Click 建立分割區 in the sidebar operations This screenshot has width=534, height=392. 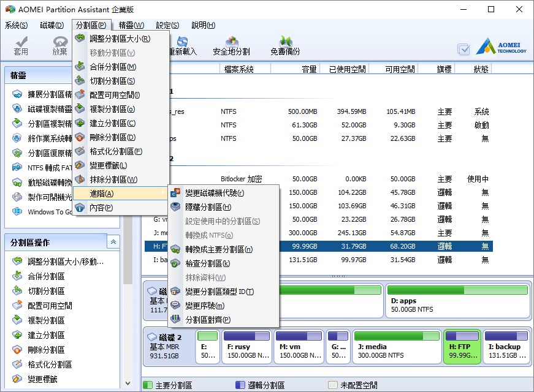46,335
